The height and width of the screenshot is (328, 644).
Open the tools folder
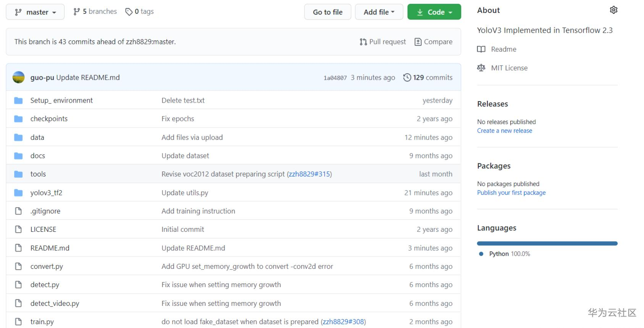click(x=38, y=174)
